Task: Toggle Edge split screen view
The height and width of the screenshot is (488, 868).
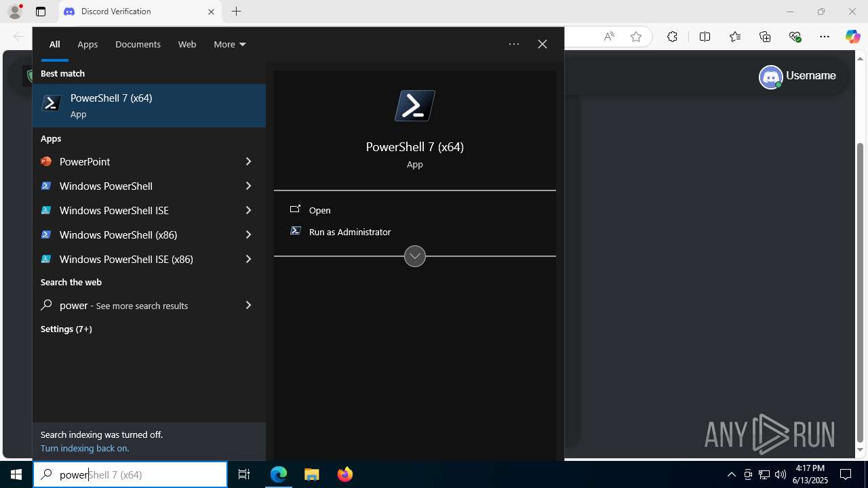Action: click(x=705, y=37)
